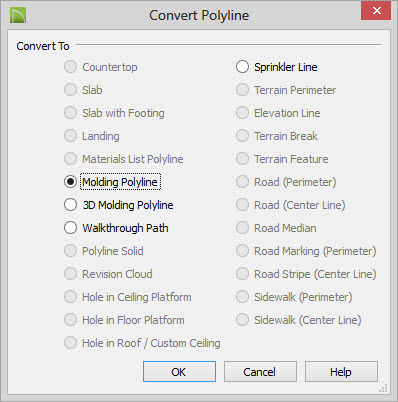Close the Convert Polyline dialog
Viewport: 398px width, 402px height.
(x=376, y=11)
